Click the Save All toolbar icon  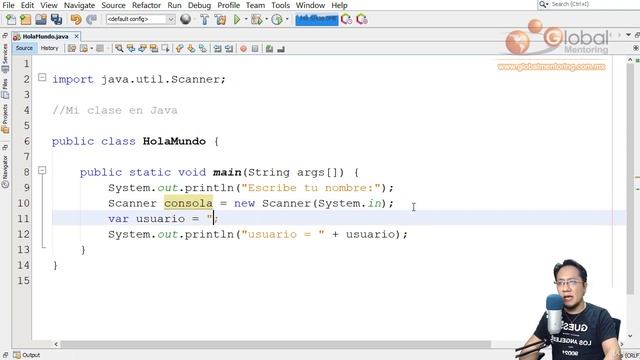pos(56,19)
